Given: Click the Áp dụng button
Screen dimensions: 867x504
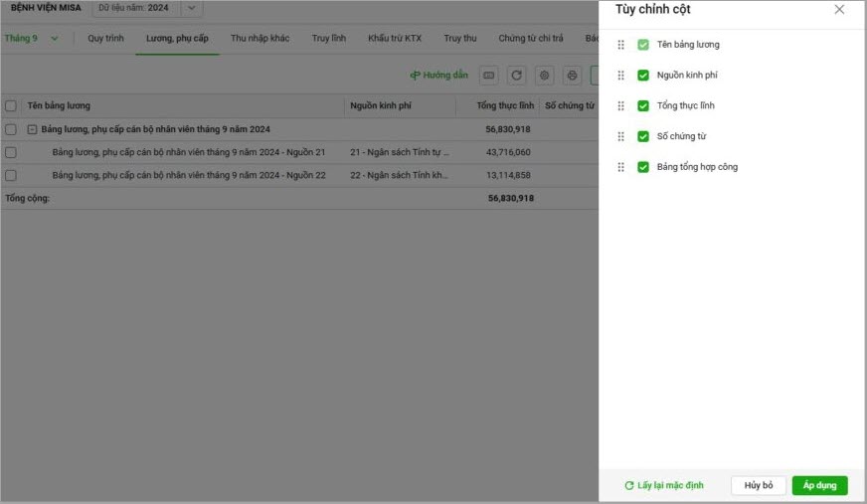Looking at the screenshot, I should [x=819, y=485].
